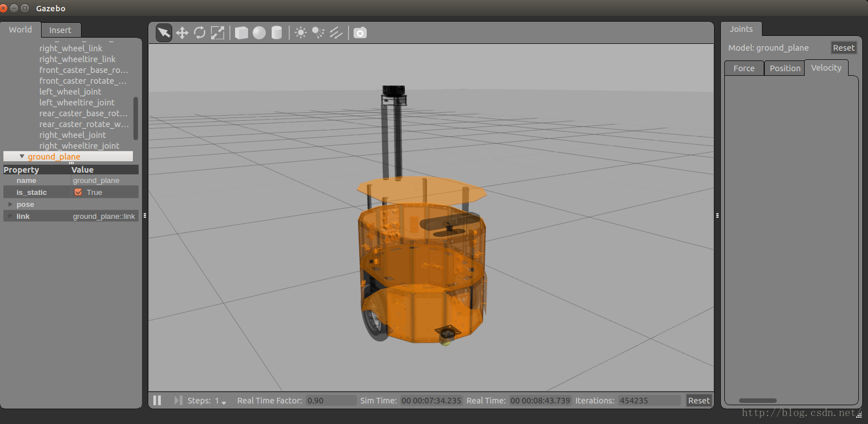Viewport: 868px width, 424px height.
Task: Activate the rotate mode tool
Action: point(200,33)
